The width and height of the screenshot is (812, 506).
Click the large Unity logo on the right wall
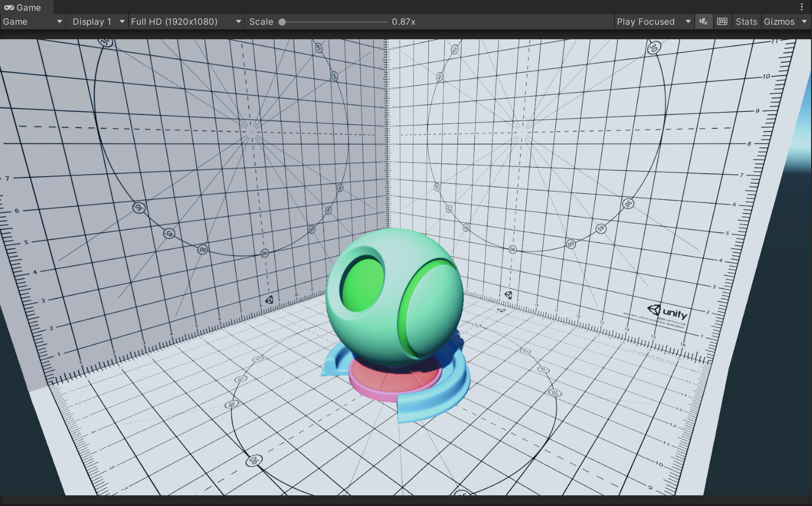point(667,311)
